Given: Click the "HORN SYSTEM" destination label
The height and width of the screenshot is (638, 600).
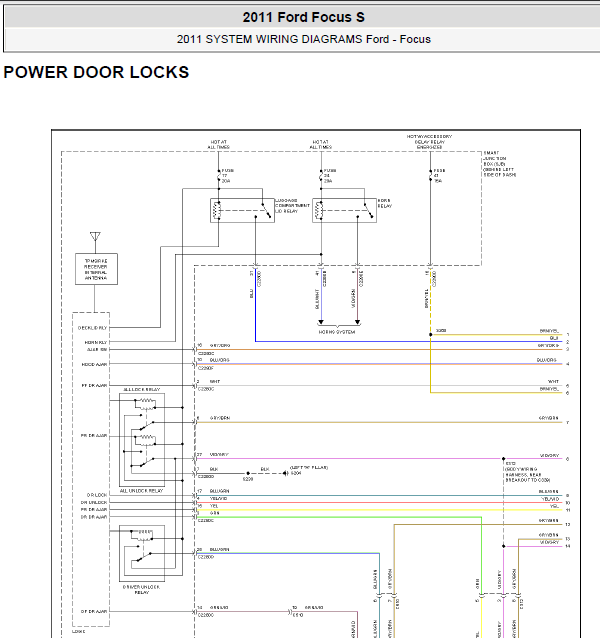Looking at the screenshot, I should click(x=337, y=332).
